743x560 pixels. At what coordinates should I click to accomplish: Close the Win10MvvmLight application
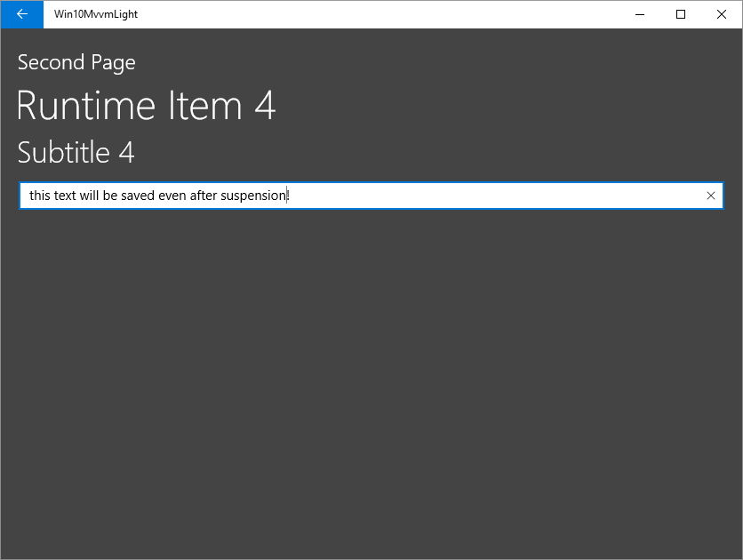(x=722, y=14)
